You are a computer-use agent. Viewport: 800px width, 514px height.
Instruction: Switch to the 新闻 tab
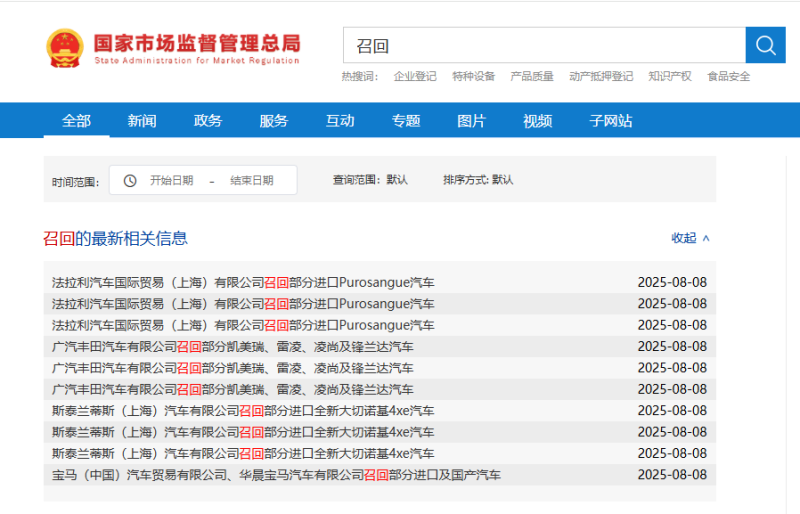pos(142,121)
